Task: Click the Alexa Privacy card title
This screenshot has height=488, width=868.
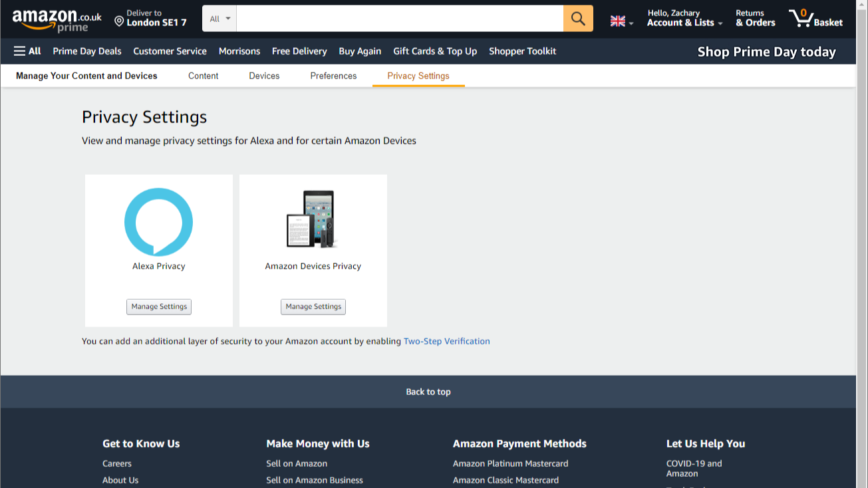Action: tap(159, 266)
